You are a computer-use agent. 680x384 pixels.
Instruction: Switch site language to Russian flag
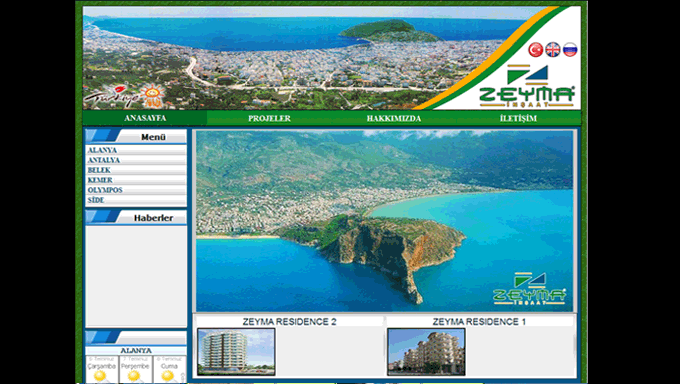click(570, 49)
